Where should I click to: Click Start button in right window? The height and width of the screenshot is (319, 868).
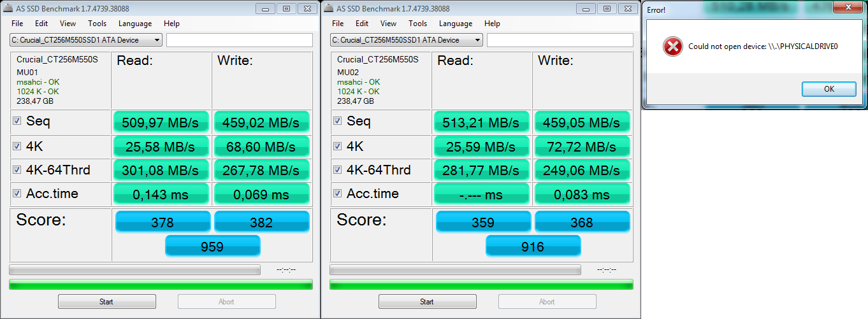(x=428, y=302)
